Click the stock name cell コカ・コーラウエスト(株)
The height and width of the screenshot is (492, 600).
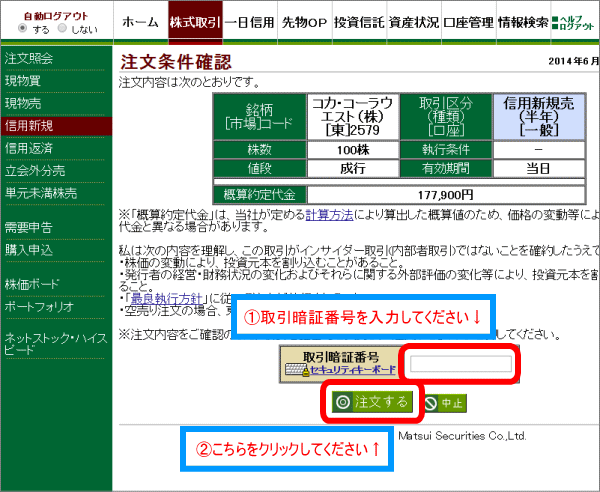pyautogui.click(x=353, y=117)
